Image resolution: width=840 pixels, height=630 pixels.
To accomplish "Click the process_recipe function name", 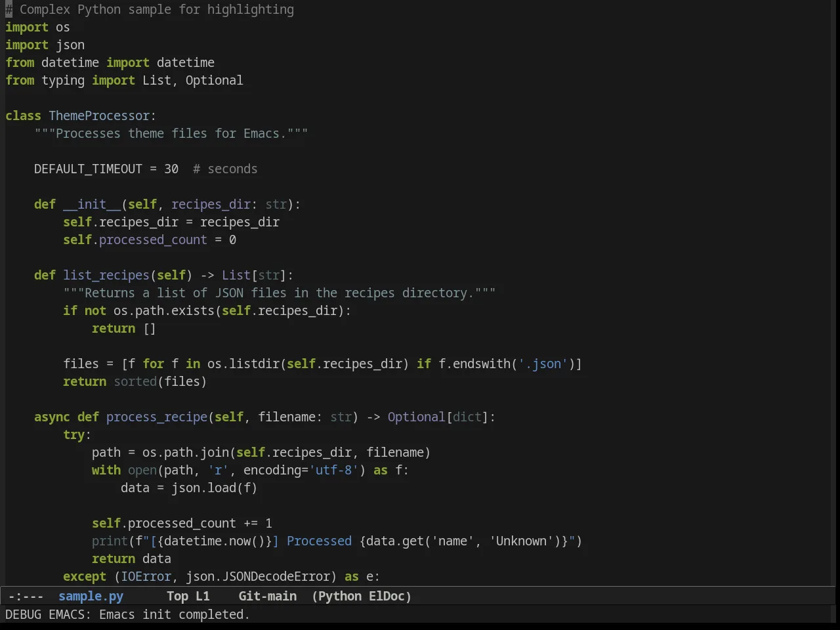I will (157, 417).
